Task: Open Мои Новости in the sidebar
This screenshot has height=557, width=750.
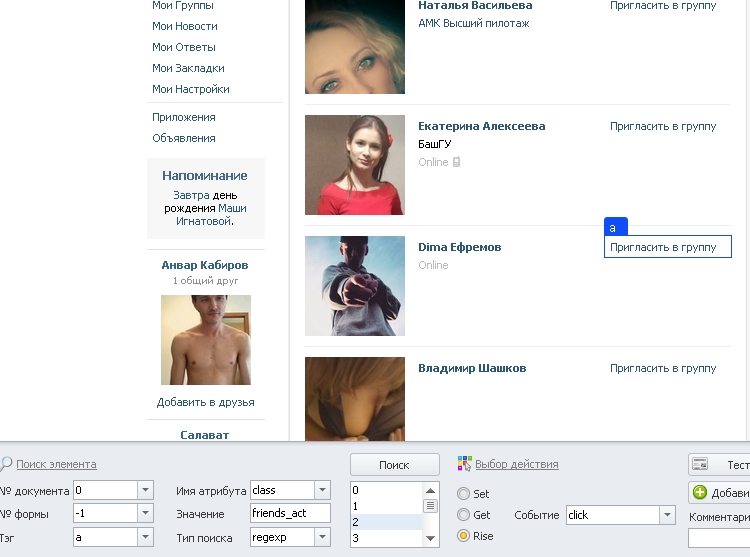Action: (185, 26)
